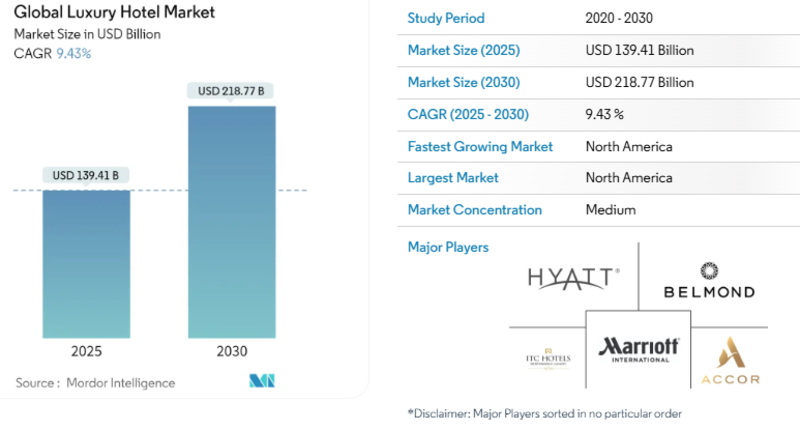Click the Fastest Growing Market label
The image size is (800, 431).
(480, 146)
